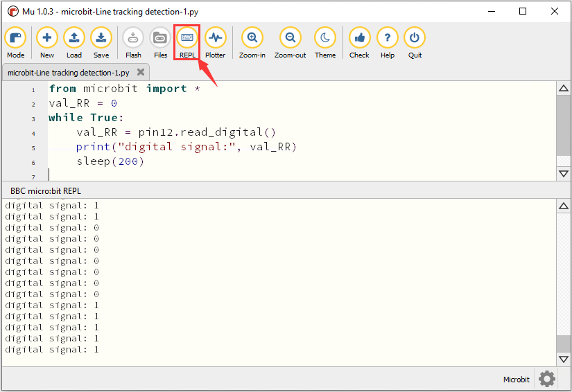Close the Mu window
572x392 pixels.
555,11
